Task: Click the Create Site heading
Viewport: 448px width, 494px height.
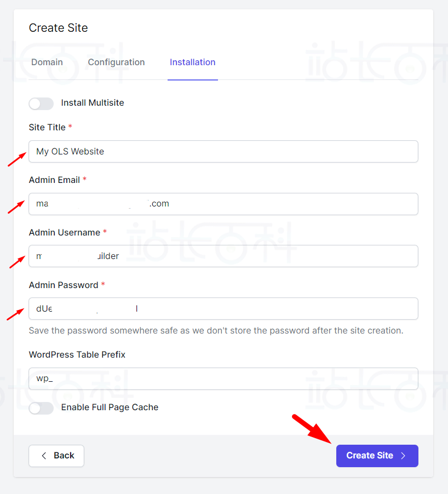Action: [58, 27]
